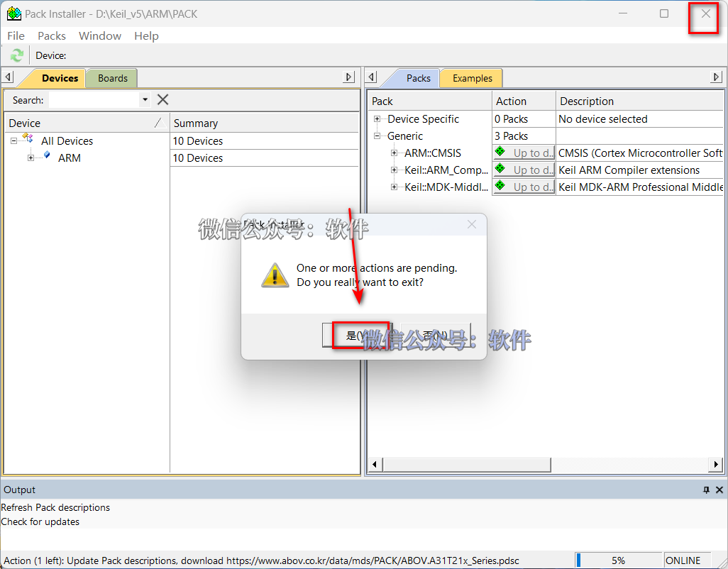The image size is (728, 569).
Task: Close the Output panel
Action: coord(719,490)
